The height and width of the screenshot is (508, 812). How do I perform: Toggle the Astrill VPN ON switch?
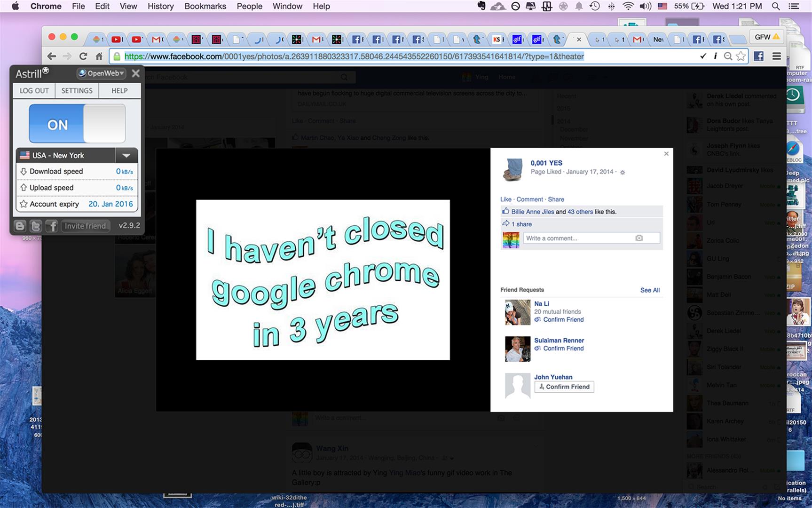77,124
